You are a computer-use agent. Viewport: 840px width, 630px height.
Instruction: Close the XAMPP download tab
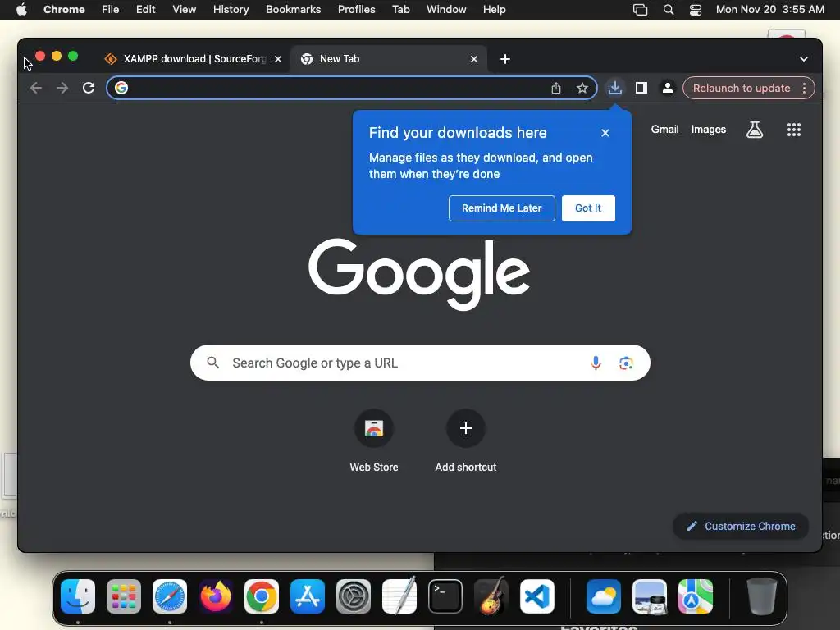278,59
